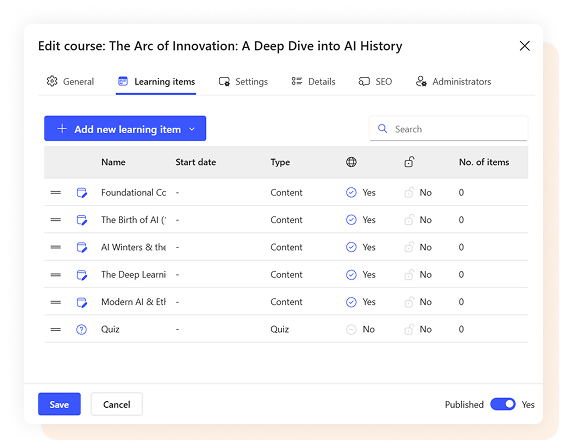Open the The Birth of AI learning item
Screen dimensions: 567x448
pos(133,220)
